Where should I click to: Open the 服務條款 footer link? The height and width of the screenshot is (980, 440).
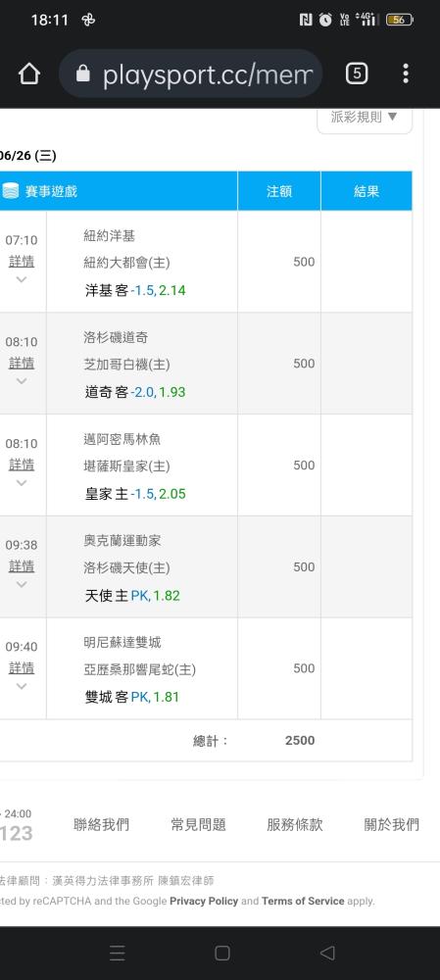295,824
